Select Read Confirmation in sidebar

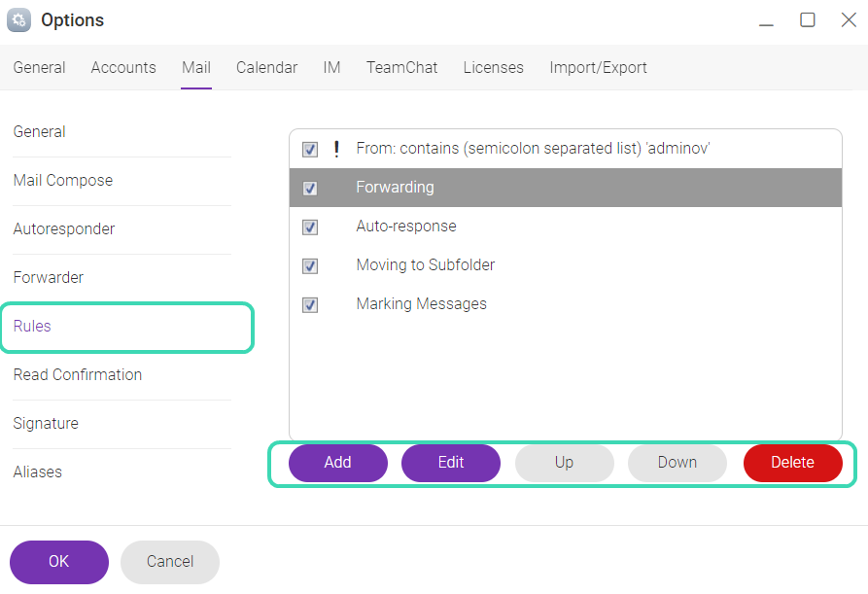78,375
